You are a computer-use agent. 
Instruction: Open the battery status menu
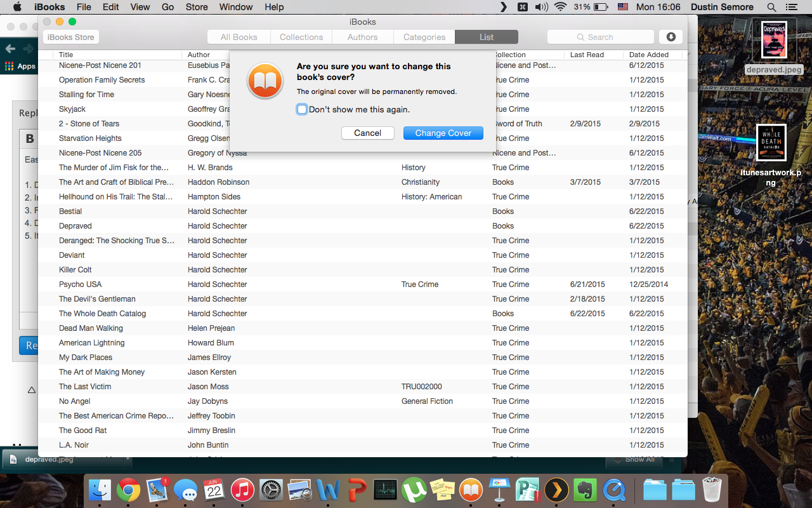590,7
